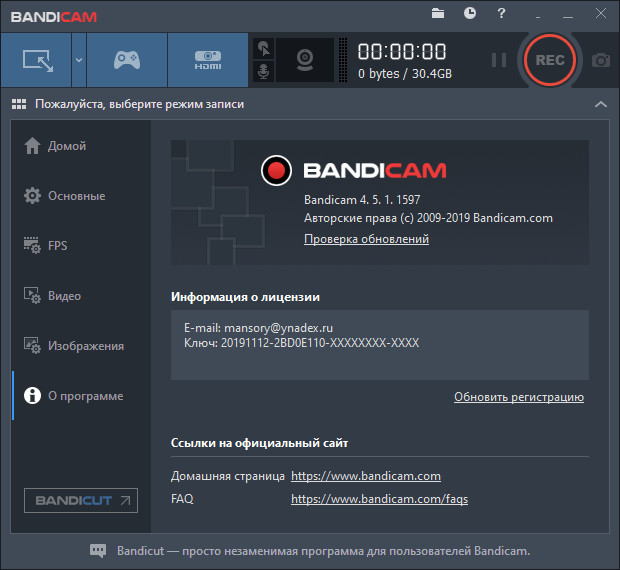Switch to the Видео settings tab
The width and height of the screenshot is (620, 570).
pyautogui.click(x=64, y=296)
